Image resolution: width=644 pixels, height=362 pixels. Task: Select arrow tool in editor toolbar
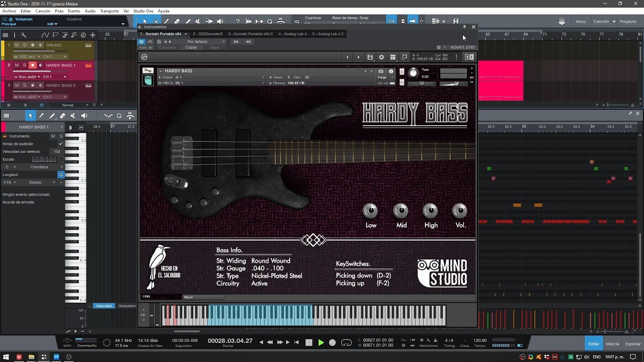30,116
